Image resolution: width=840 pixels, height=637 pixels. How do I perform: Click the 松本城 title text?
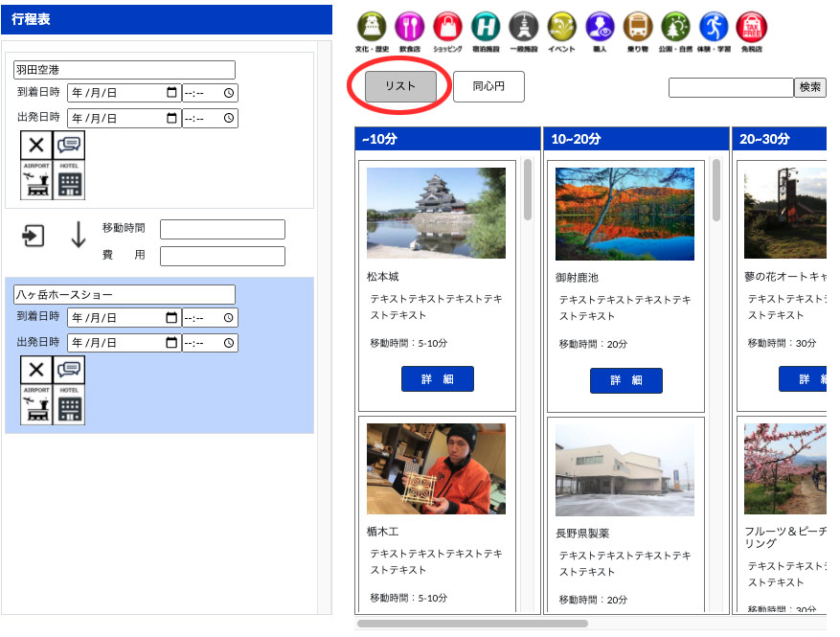pyautogui.click(x=382, y=277)
